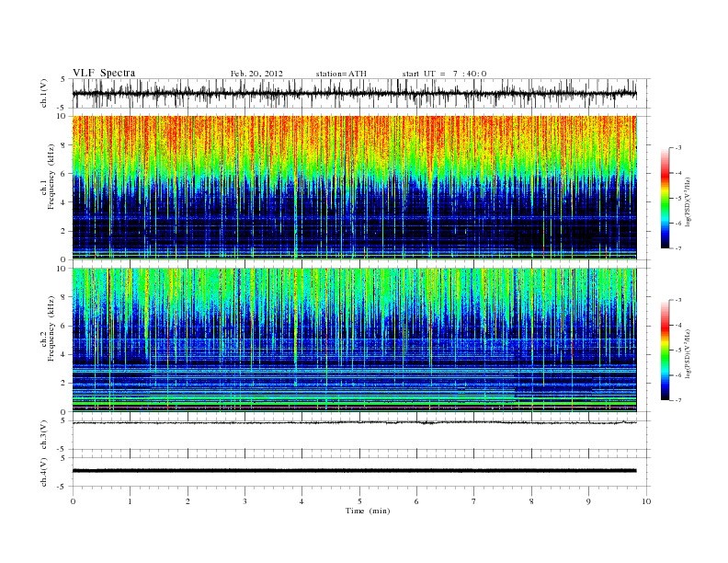Click the "ch.1(V)" waveform axis label

(44, 93)
